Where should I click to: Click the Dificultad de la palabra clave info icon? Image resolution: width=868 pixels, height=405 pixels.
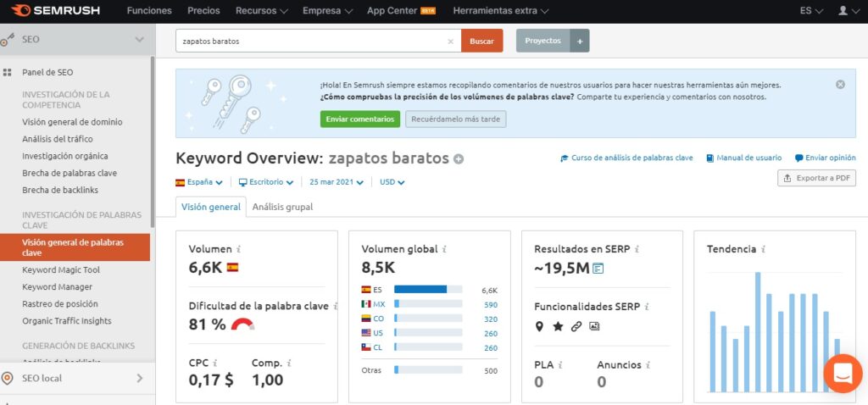tap(336, 307)
